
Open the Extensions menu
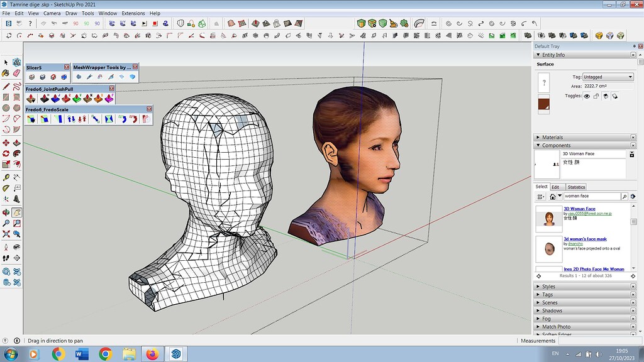point(133,13)
